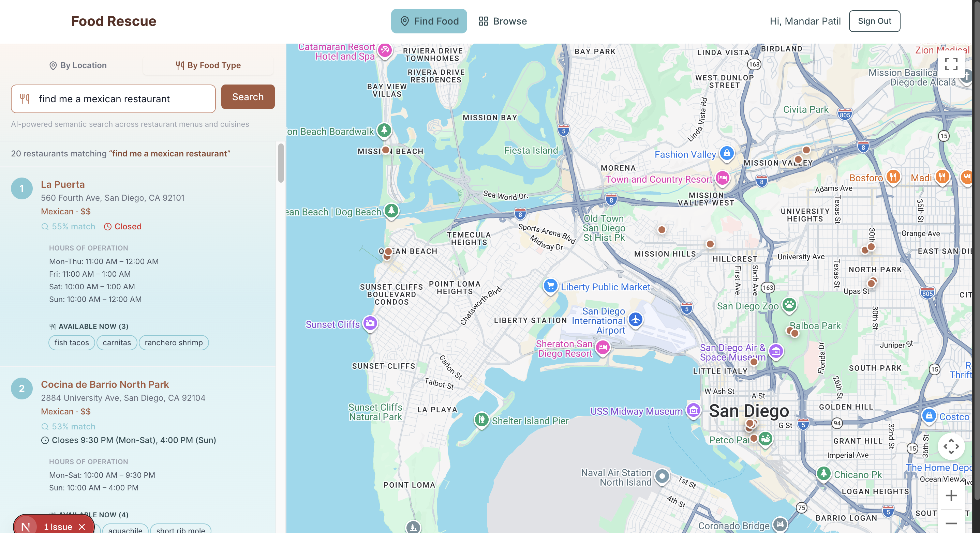Open Cocina de Barrio North Park listing

click(x=105, y=384)
